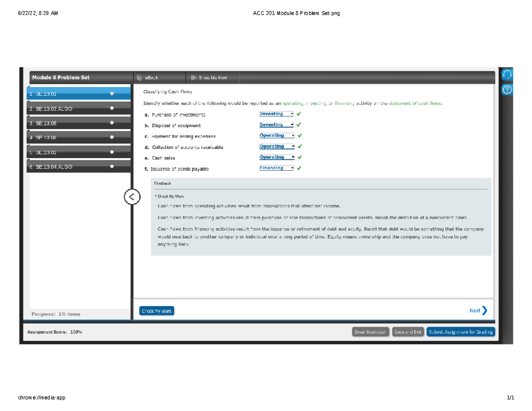Viewport: 532px width, 411px height.
Task: Collapse the Check My Work feedback section
Action: (x=169, y=196)
